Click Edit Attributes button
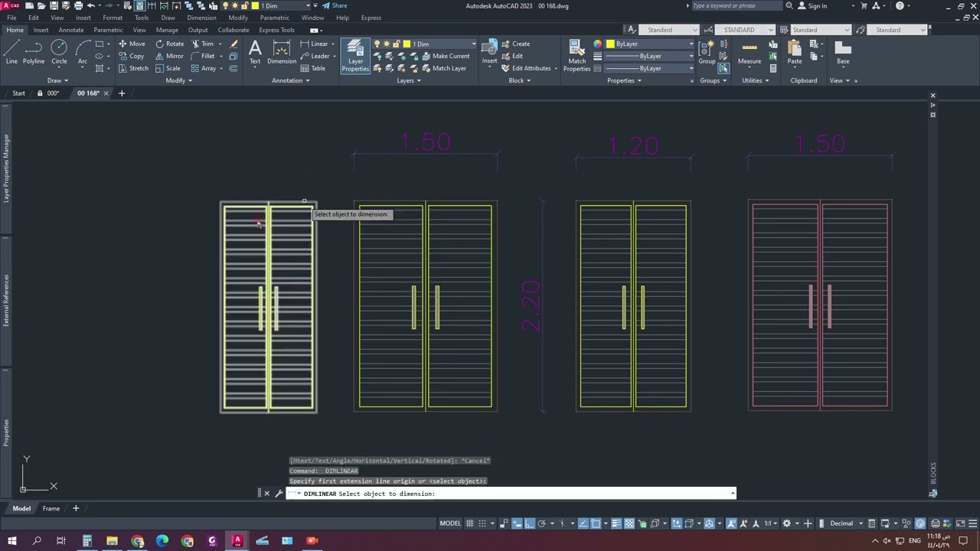The height and width of the screenshot is (551, 980). click(525, 68)
